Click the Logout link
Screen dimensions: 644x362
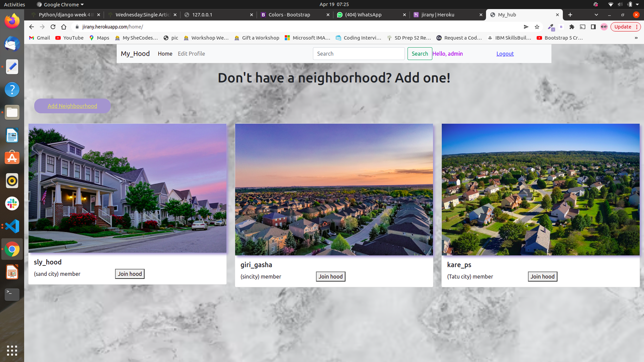click(x=505, y=54)
